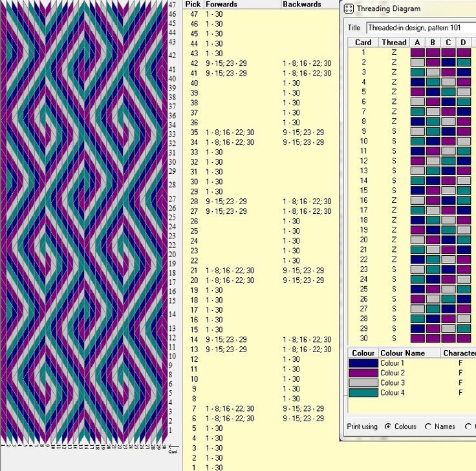The height and width of the screenshot is (471, 476).
Task: Click hole A swatch of card 9
Action: point(417,131)
